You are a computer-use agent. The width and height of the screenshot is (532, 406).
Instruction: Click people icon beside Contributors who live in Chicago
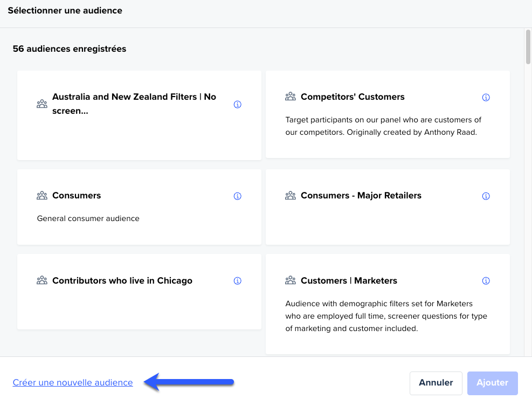(x=42, y=281)
